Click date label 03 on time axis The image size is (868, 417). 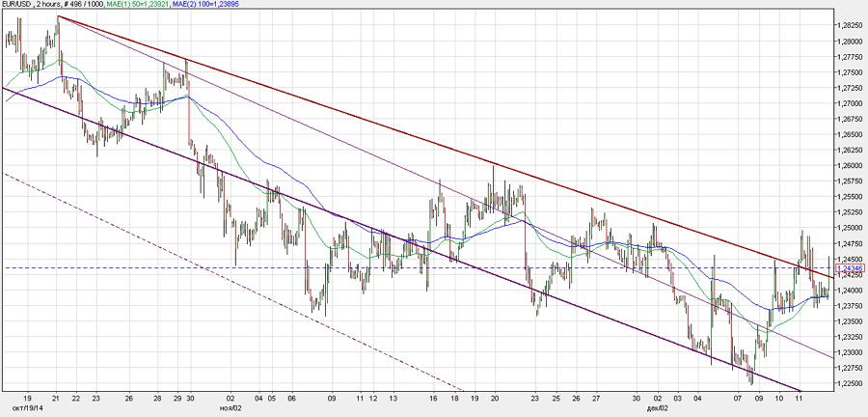point(678,398)
